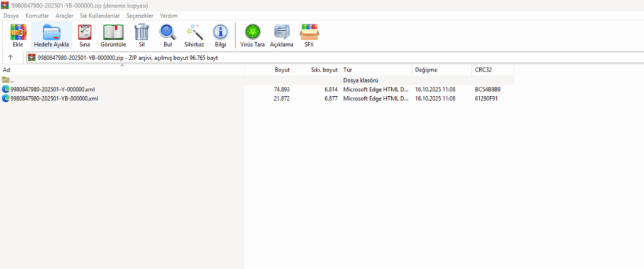Open the Yardım menu
This screenshot has height=269, width=644.
click(x=169, y=16)
